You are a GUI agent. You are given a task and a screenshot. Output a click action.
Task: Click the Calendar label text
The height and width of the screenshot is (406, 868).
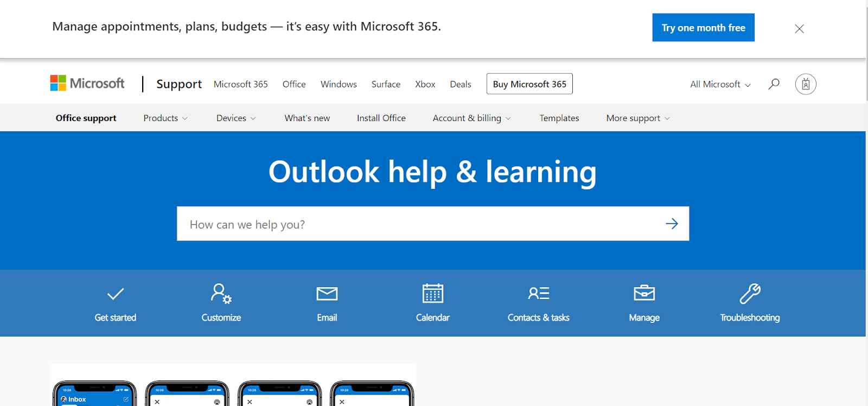point(433,318)
